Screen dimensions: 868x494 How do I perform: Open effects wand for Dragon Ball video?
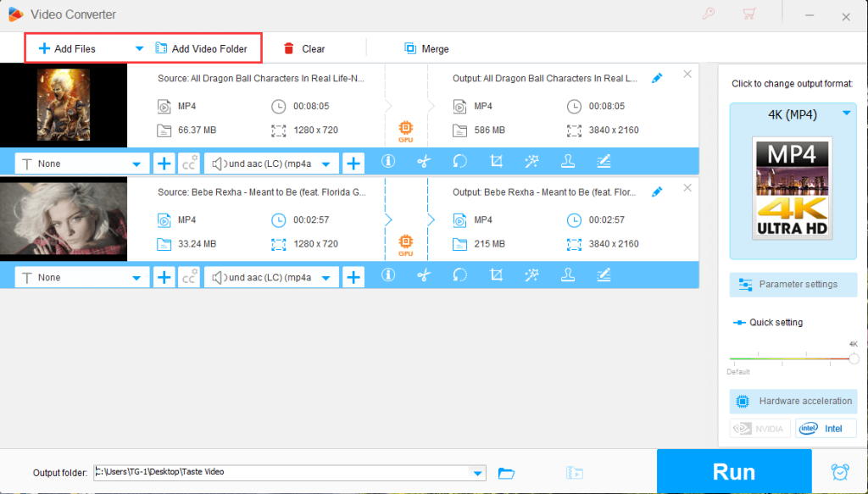pos(532,162)
